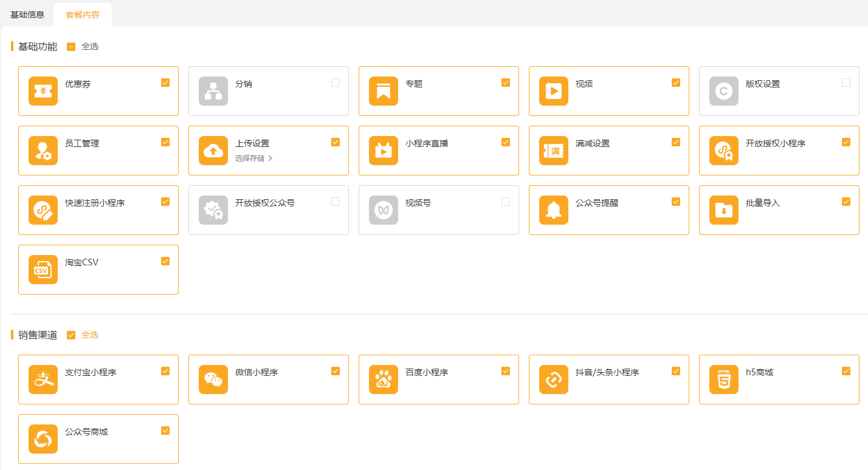Uncheck the 抖音/头条小程序 checkbox

(x=676, y=371)
